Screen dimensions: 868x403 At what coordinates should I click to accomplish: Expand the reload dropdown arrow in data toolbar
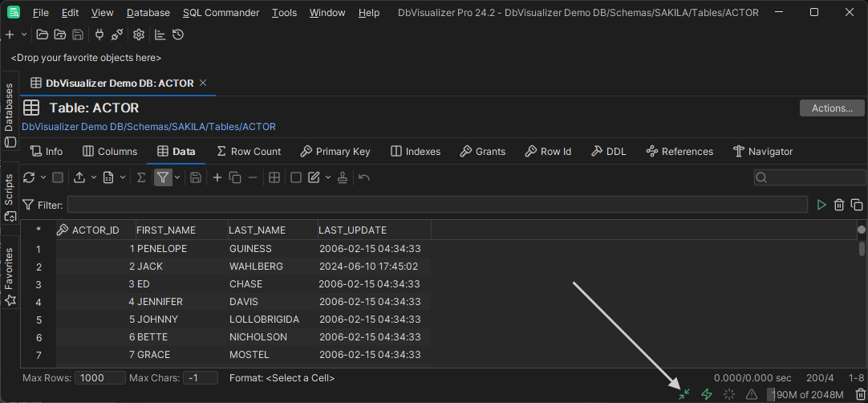(x=42, y=177)
